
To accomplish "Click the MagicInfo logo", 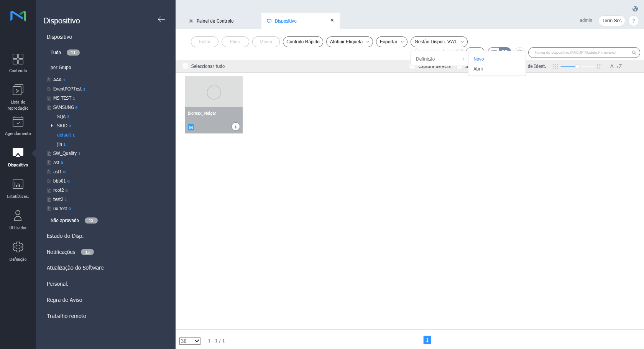I will [18, 16].
